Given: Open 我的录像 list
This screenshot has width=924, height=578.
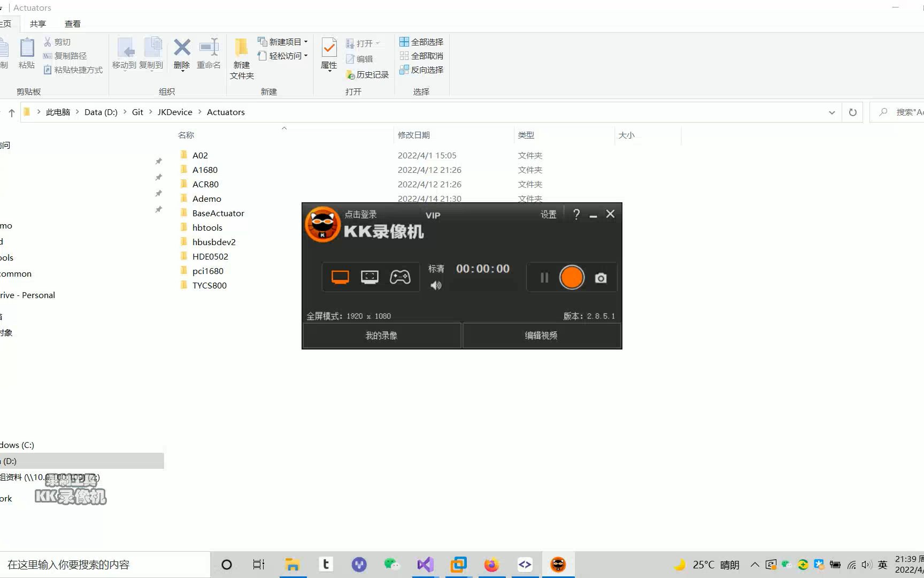Looking at the screenshot, I should pos(382,336).
